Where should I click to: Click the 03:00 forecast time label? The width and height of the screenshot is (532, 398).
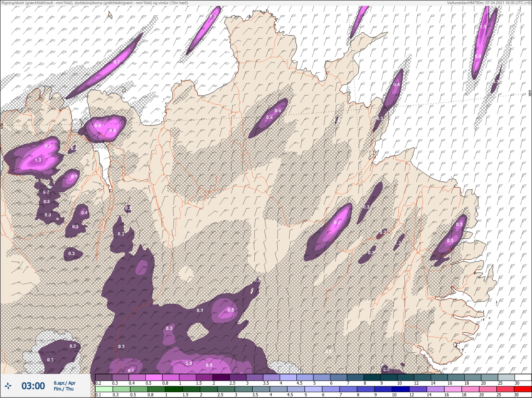pos(33,386)
